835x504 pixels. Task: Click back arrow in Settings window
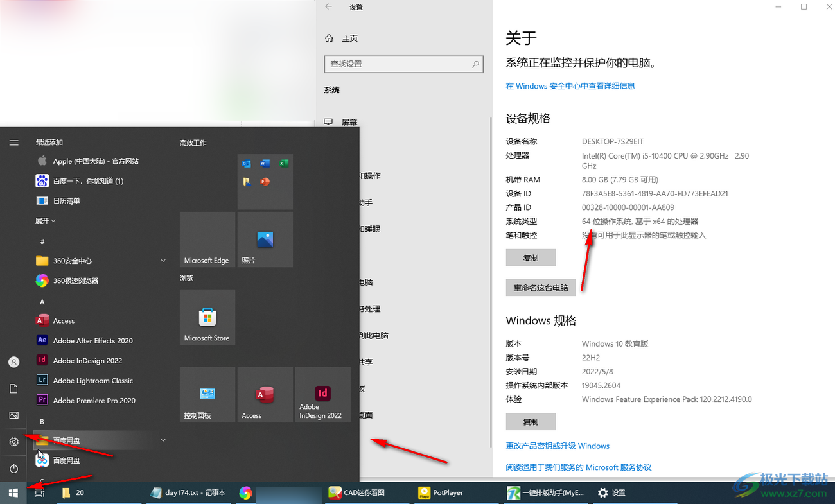[329, 7]
